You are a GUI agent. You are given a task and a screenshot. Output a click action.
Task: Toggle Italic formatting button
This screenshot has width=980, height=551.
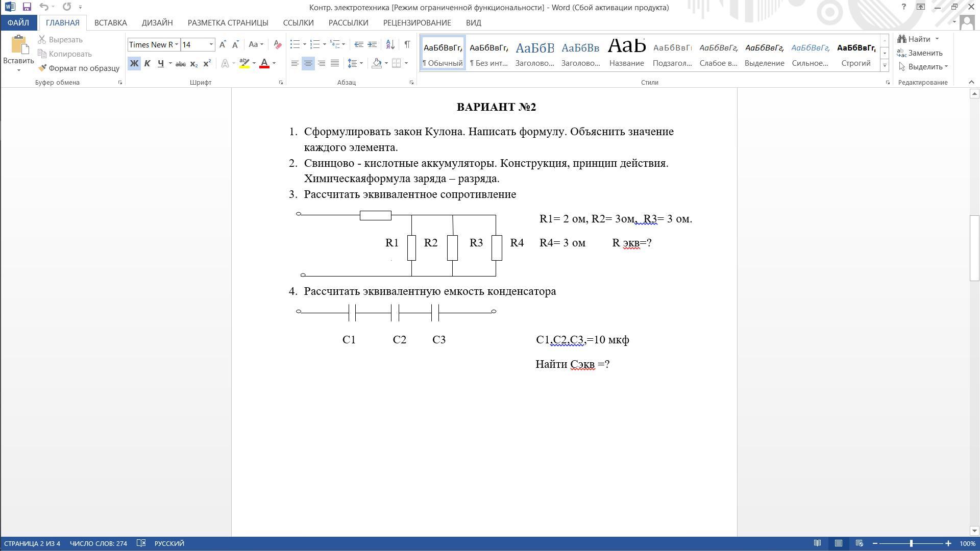click(147, 64)
